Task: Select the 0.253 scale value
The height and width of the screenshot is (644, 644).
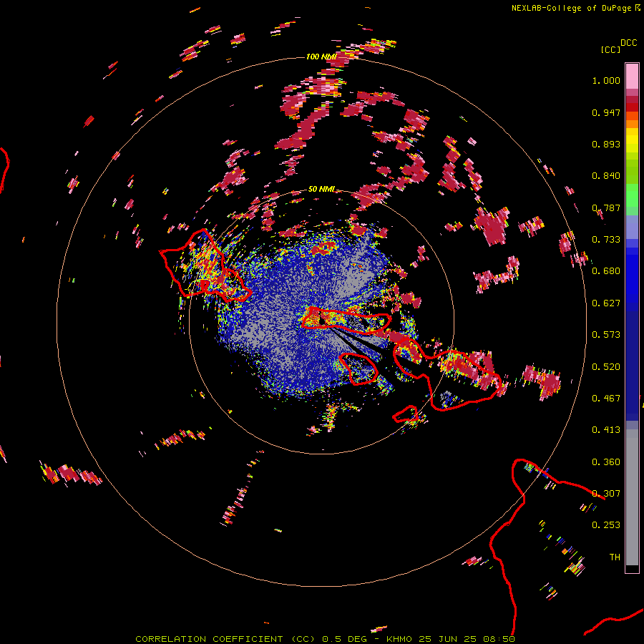Action: 606,525
